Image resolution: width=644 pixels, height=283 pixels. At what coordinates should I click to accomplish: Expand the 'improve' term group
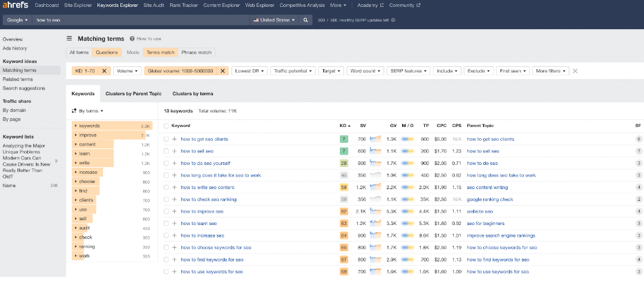pyautogui.click(x=76, y=135)
